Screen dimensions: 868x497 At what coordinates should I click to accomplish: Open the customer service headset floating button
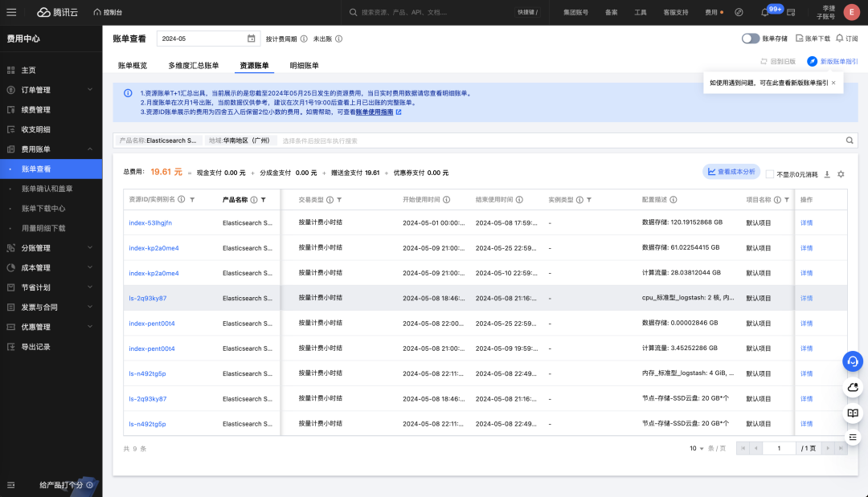coord(853,361)
